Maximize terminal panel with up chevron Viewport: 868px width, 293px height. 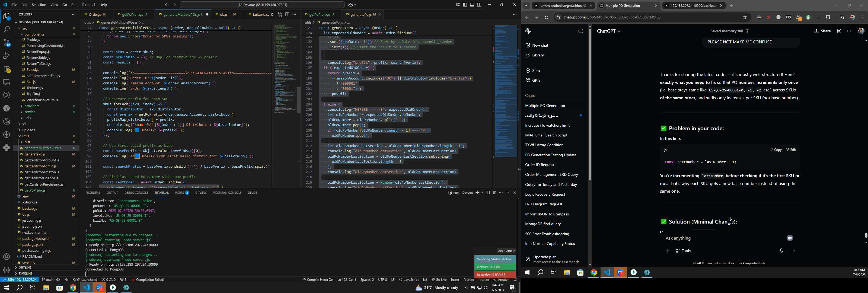[x=508, y=193]
